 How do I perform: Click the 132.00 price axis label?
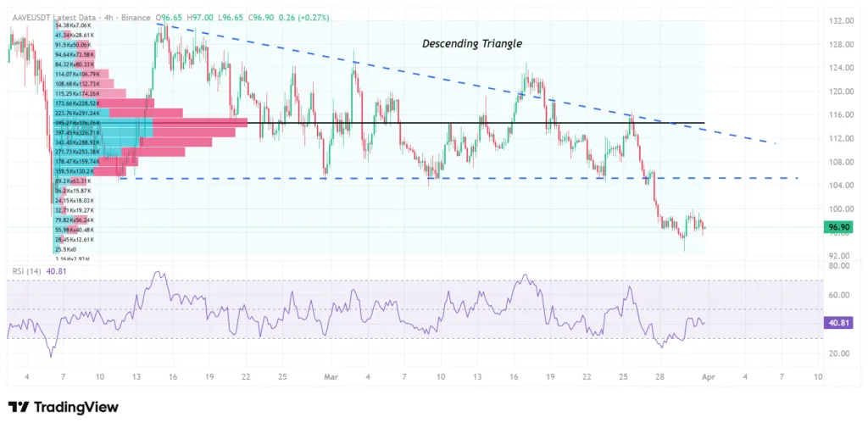839,20
